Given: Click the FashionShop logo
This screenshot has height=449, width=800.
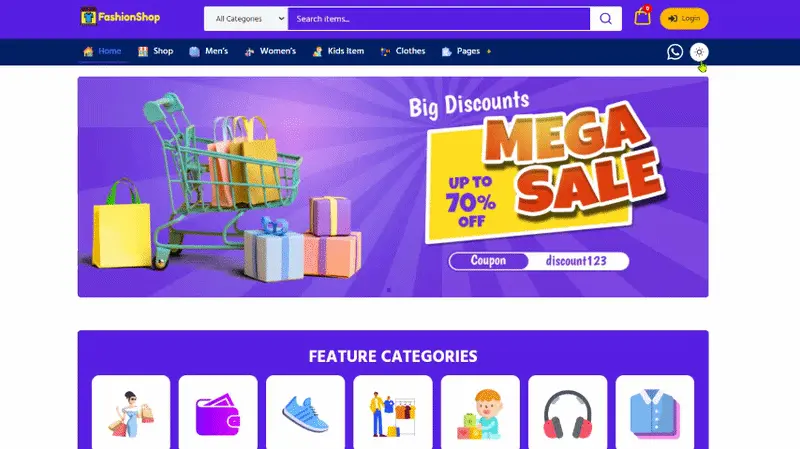Looking at the screenshot, I should click(120, 17).
